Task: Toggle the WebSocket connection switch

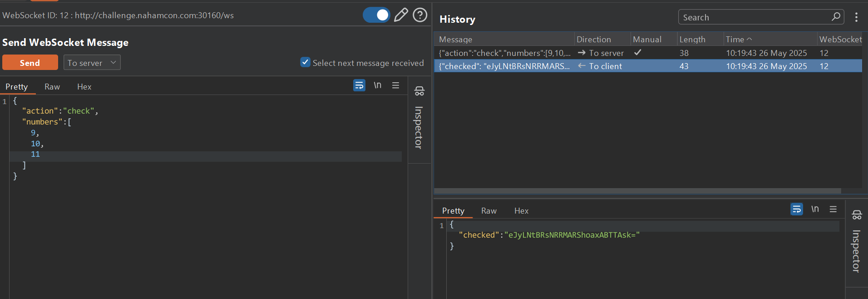Action: tap(376, 15)
